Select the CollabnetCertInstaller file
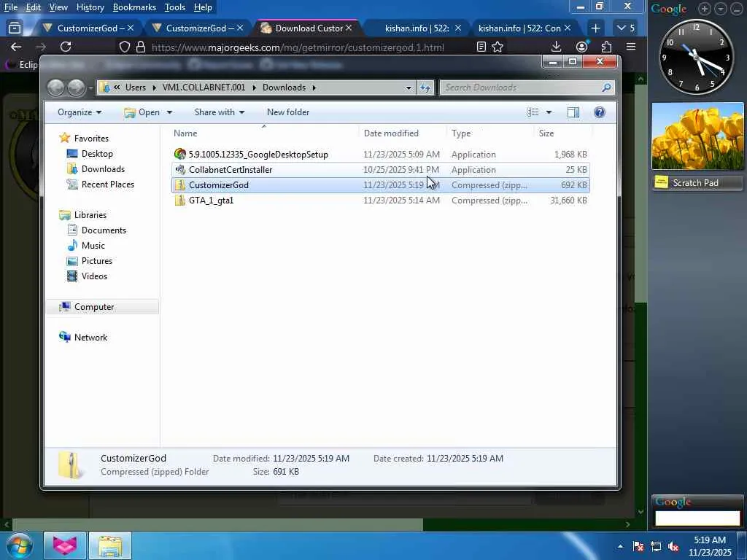 [x=231, y=169]
